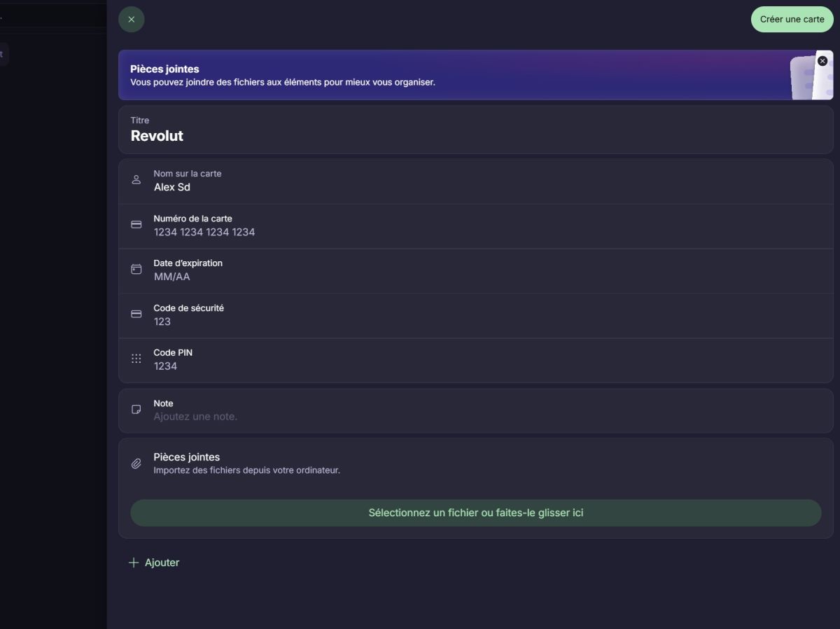This screenshot has width=840, height=629.
Task: Dismiss the Pièces jointes banner
Action: [822, 61]
